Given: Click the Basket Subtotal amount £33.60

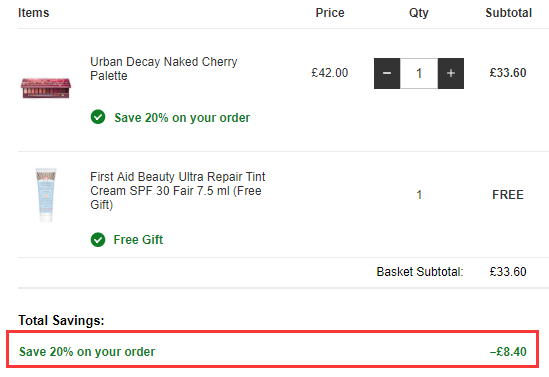Looking at the screenshot, I should click(x=508, y=272).
